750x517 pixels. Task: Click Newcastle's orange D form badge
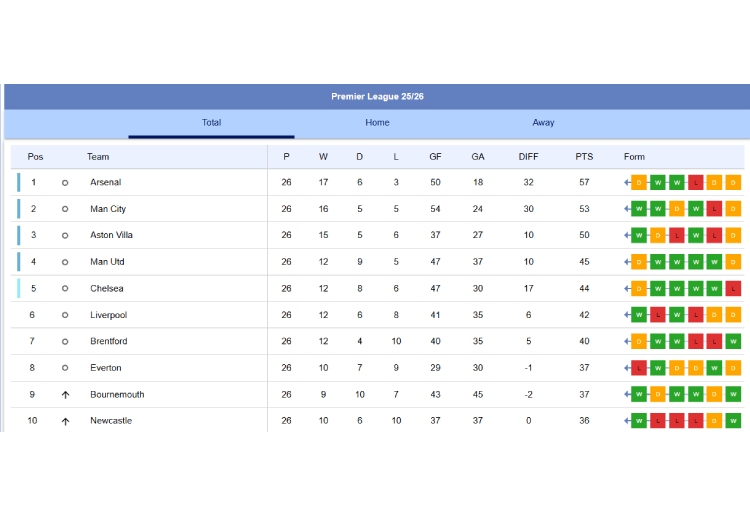pos(715,421)
